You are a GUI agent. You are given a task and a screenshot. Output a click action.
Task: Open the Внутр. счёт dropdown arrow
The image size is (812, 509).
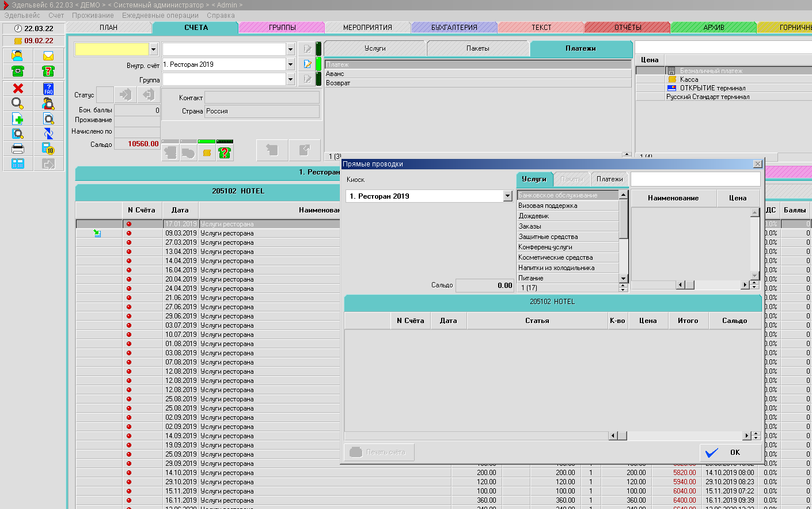290,64
